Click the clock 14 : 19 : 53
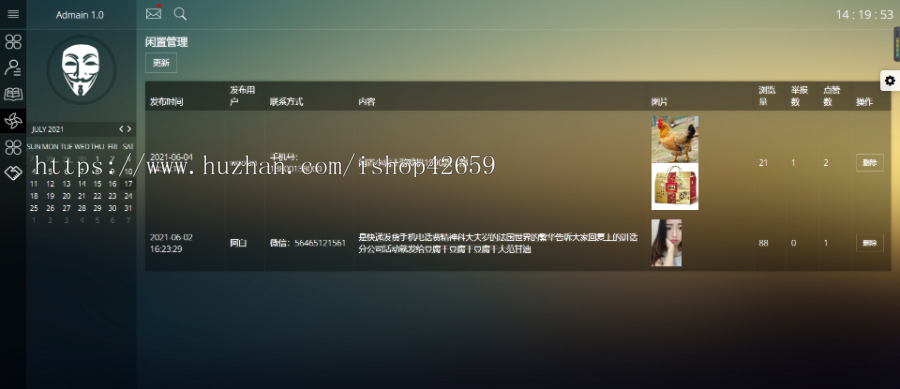Screen dimensions: 900x389 [864, 15]
